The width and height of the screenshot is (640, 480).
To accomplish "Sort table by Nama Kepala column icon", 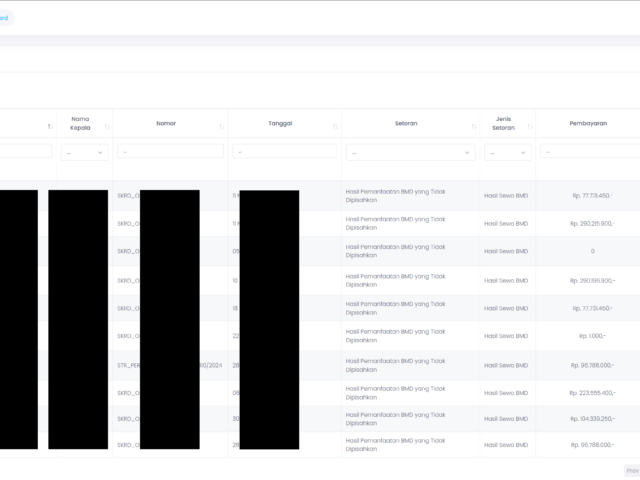I will (x=107, y=127).
